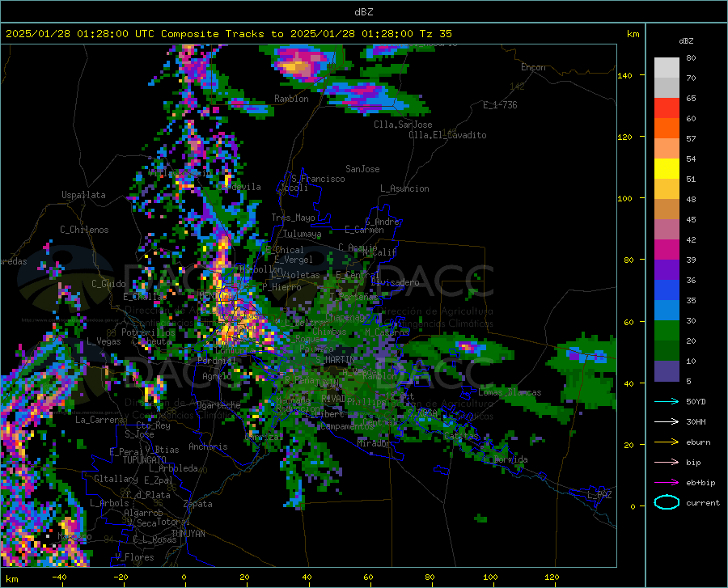Choose the bright green 20-30 dBZ swatch
This screenshot has width=728, height=588.
(667, 331)
